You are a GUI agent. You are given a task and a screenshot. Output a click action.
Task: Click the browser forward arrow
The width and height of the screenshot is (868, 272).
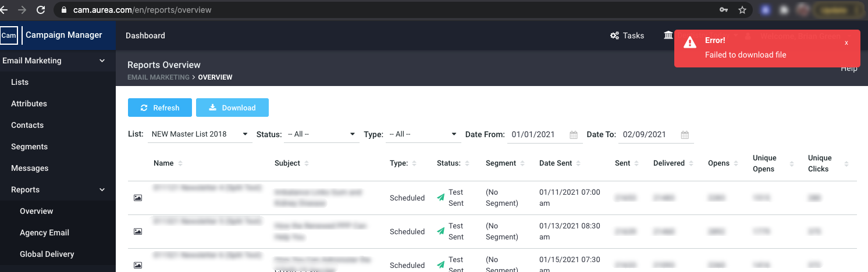pos(22,10)
